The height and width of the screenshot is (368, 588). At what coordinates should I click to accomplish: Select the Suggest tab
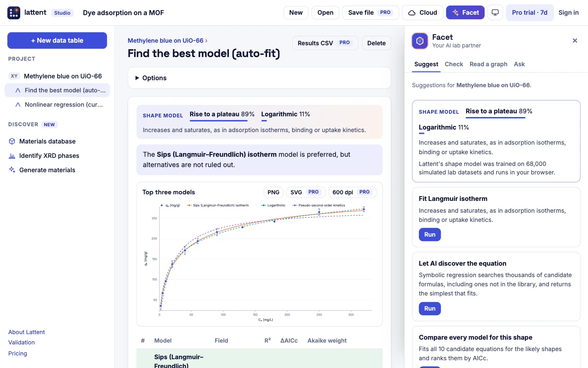point(426,64)
